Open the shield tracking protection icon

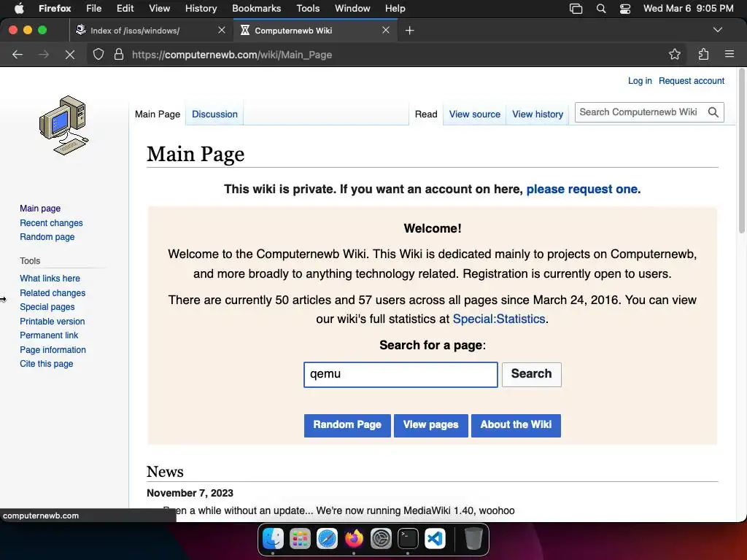pos(98,54)
